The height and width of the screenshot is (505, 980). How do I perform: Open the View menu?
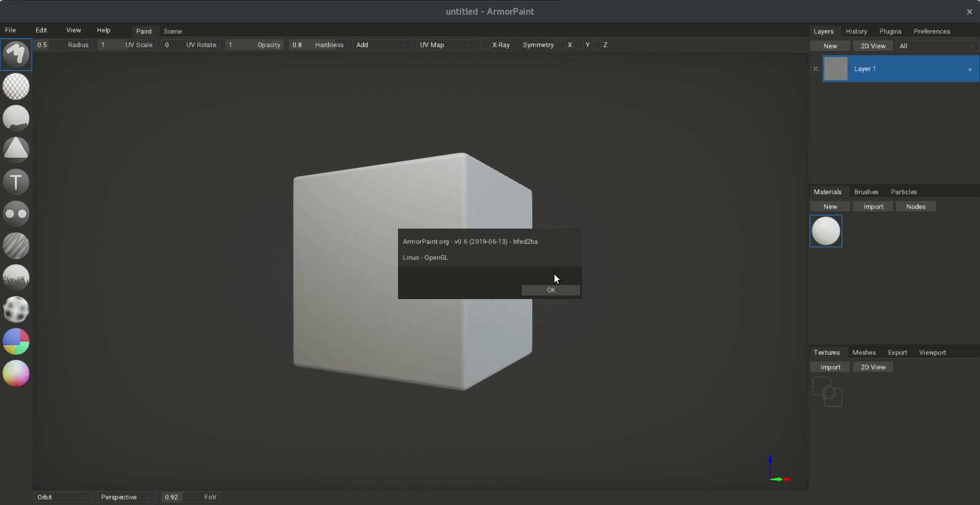pyautogui.click(x=74, y=30)
